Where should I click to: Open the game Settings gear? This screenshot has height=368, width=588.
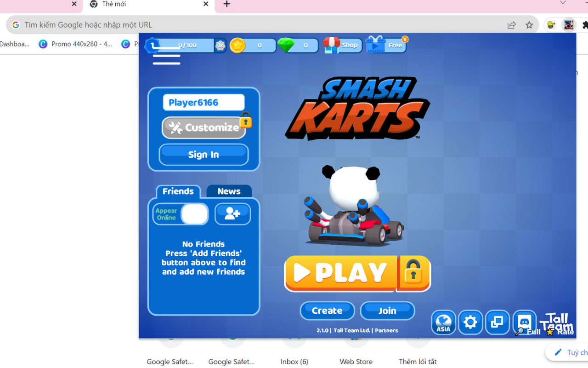[470, 322]
